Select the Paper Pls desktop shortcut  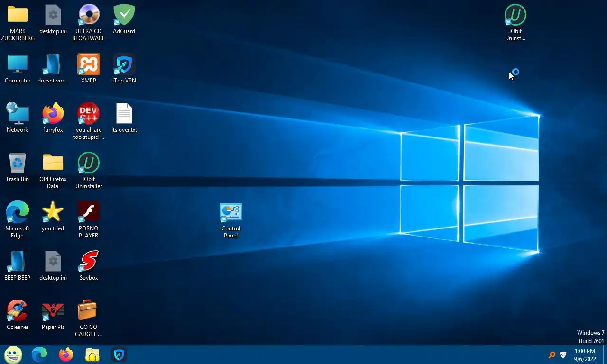53,311
